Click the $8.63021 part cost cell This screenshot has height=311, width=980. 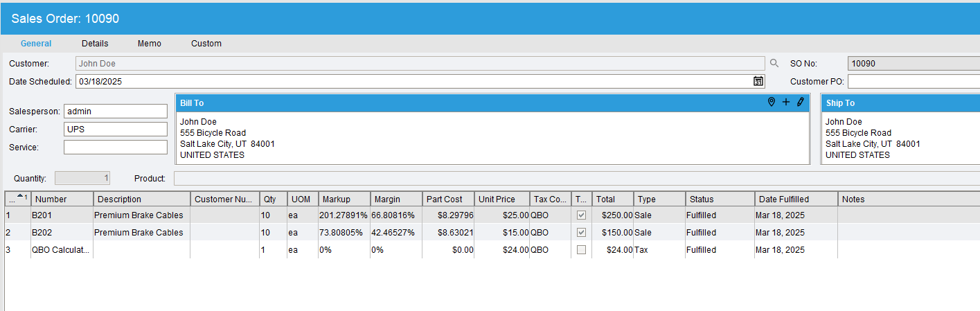[448, 232]
